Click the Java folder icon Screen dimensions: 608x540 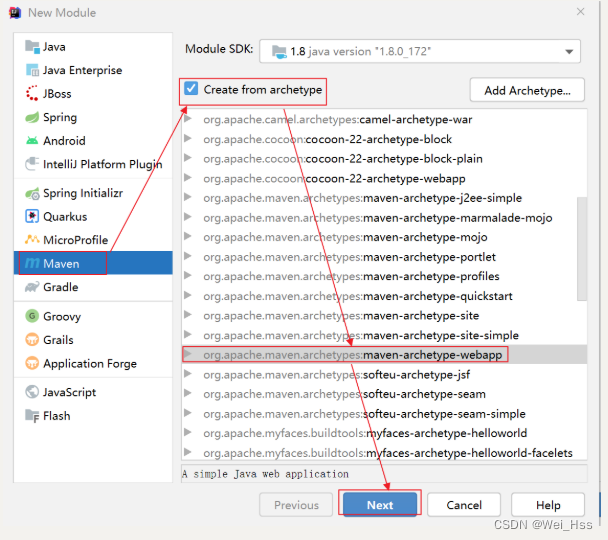point(32,47)
